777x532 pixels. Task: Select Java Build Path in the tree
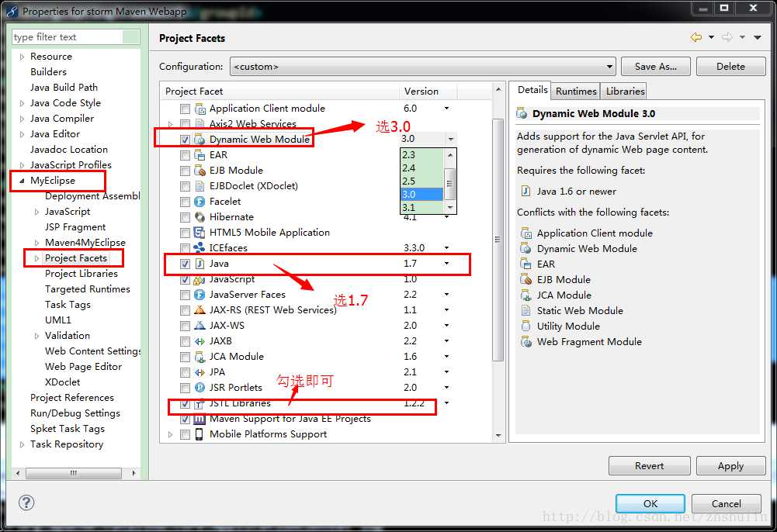click(x=64, y=88)
